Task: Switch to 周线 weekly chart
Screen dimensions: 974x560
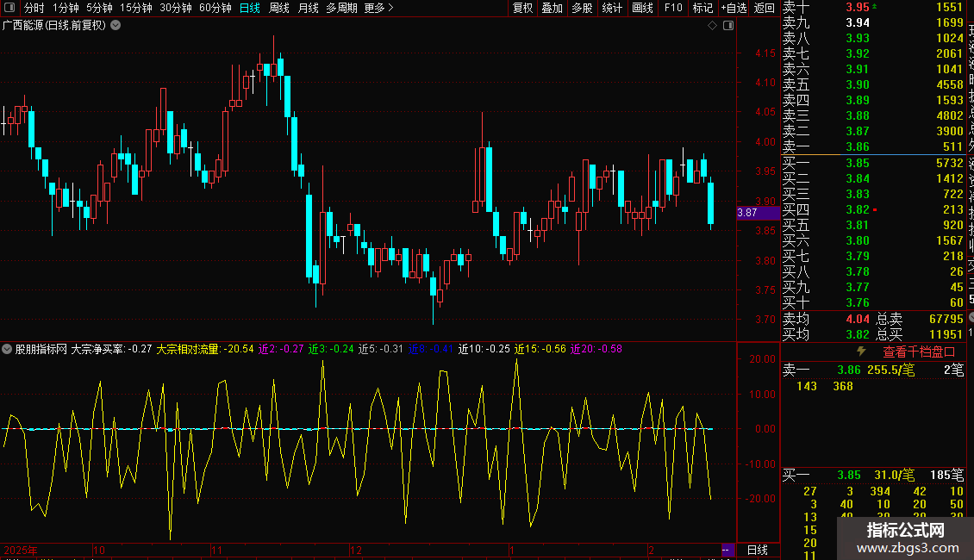Action: point(279,8)
